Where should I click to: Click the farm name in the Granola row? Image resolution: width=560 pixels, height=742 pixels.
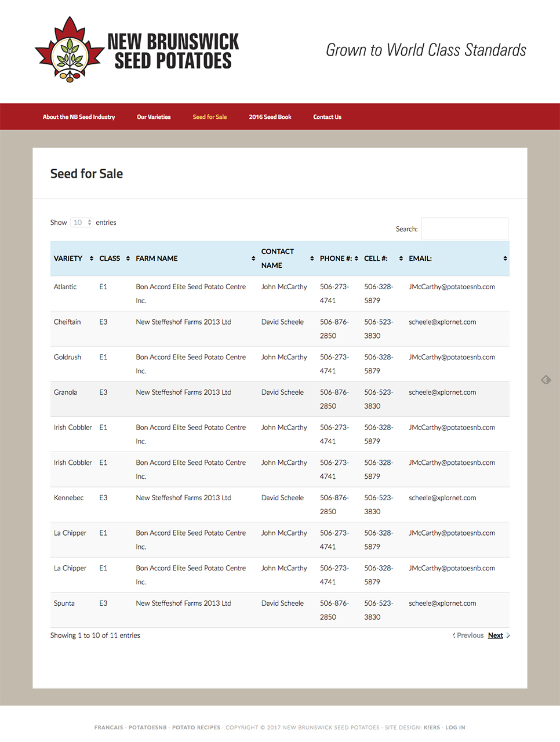[183, 392]
